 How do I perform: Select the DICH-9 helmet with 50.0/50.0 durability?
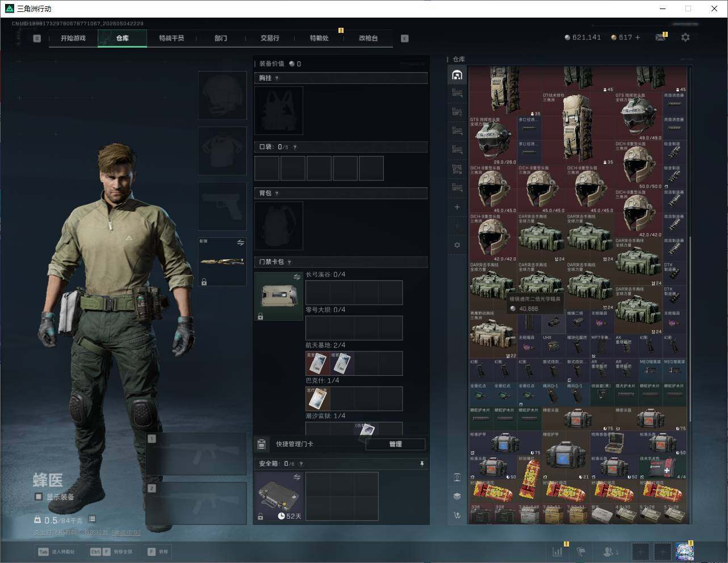click(x=639, y=166)
